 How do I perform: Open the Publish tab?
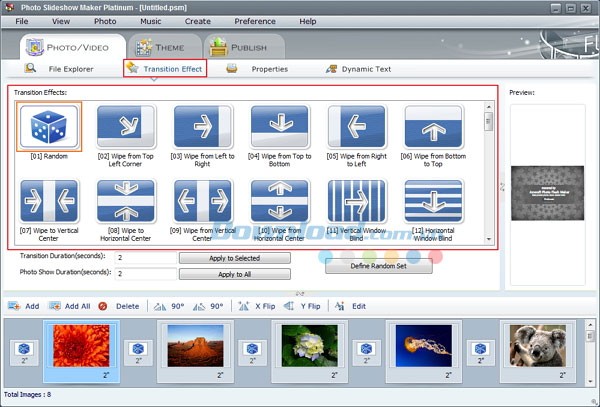pos(240,47)
